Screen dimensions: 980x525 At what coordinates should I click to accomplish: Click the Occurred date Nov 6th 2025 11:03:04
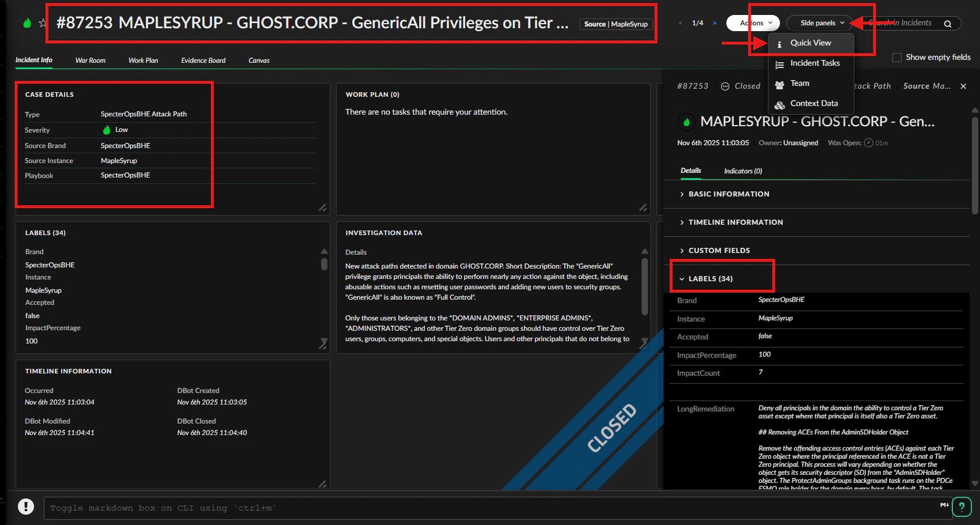tap(59, 402)
